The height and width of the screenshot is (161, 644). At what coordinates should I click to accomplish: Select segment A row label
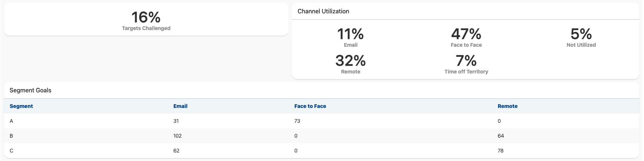point(11,121)
